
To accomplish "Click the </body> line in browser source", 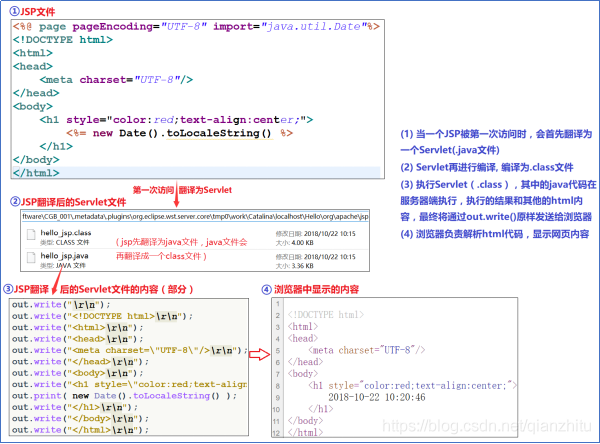I will (x=305, y=421).
